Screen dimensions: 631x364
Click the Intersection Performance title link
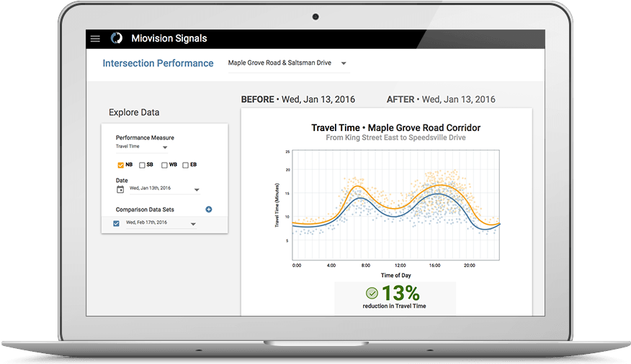tap(158, 63)
